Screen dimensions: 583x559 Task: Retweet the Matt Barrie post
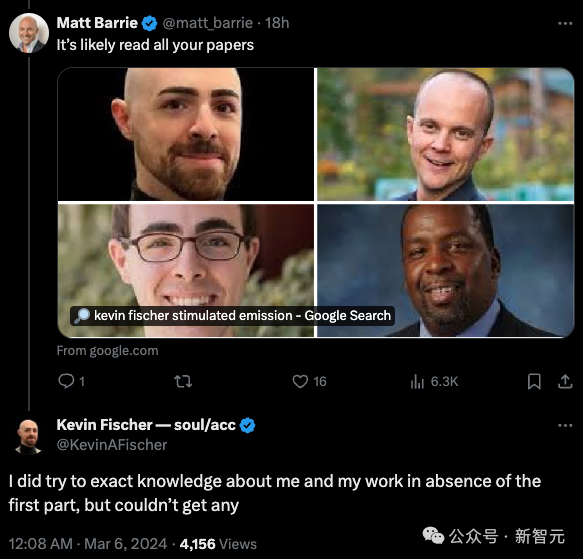point(183,381)
